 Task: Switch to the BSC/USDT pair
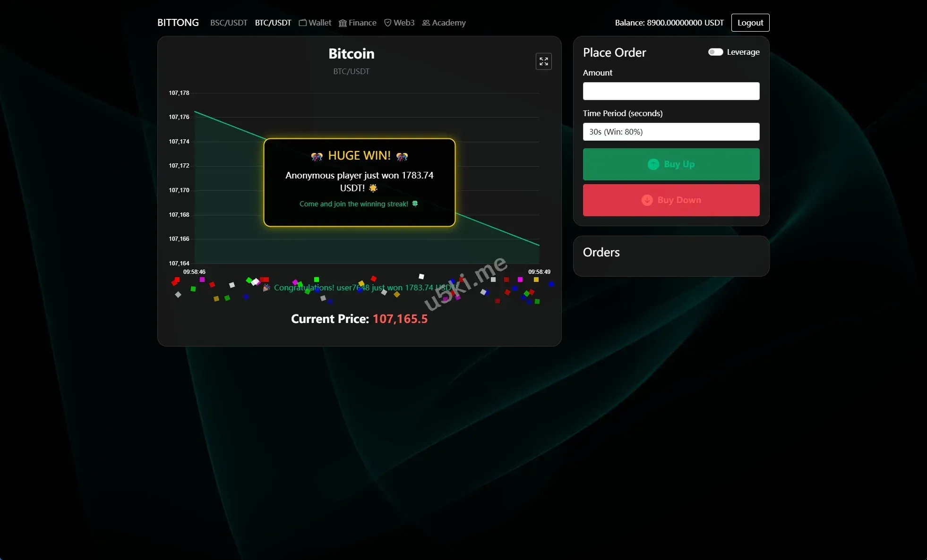click(229, 23)
